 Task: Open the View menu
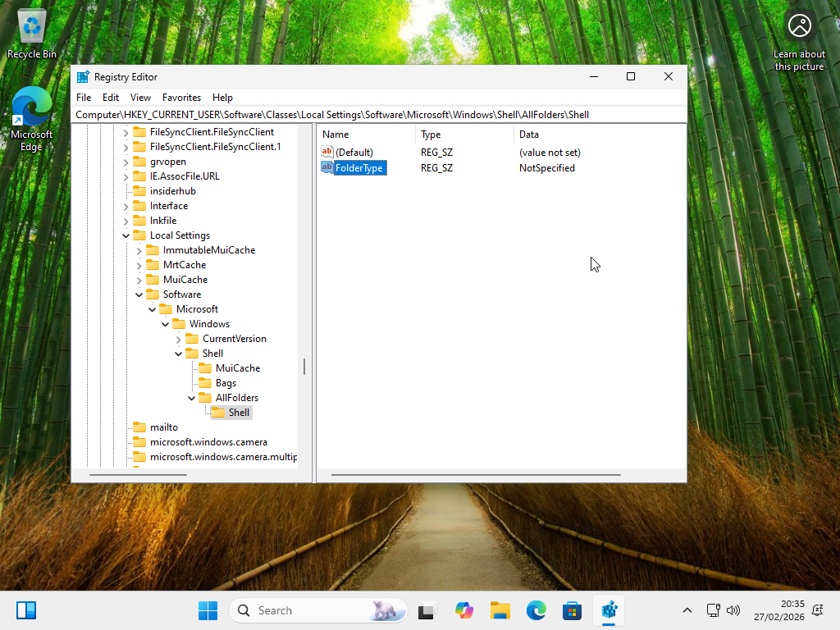point(140,98)
